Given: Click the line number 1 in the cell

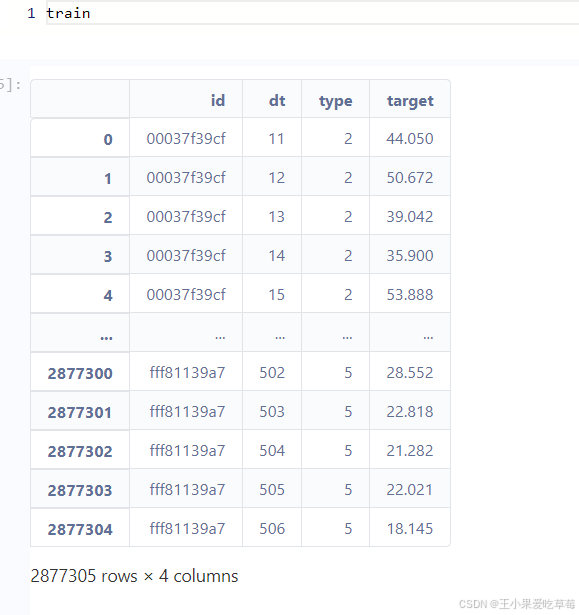Looking at the screenshot, I should click(31, 13).
